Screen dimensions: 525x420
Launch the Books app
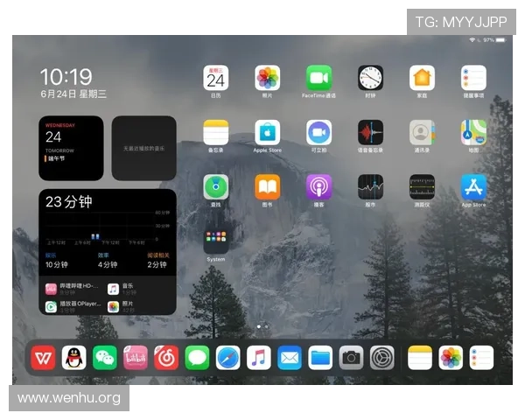[x=267, y=186]
